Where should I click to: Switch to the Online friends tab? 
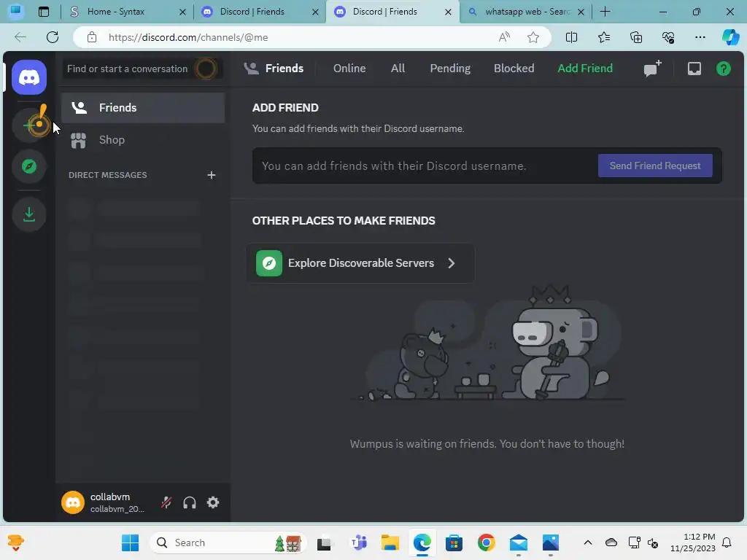(349, 69)
